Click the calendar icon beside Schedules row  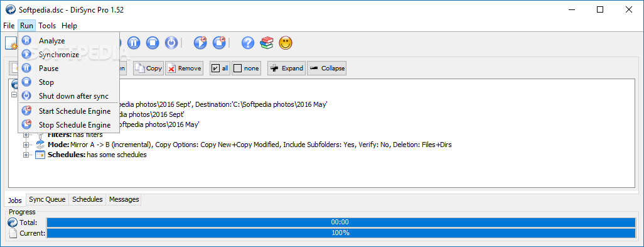point(40,155)
